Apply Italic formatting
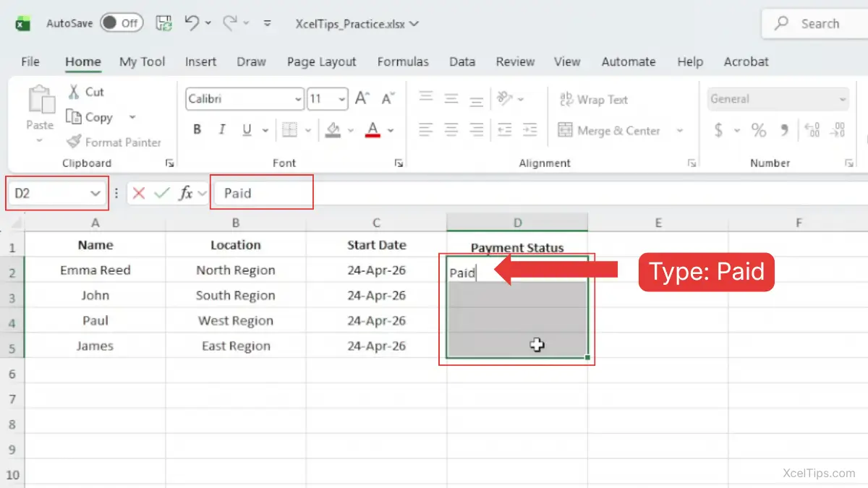 point(222,130)
